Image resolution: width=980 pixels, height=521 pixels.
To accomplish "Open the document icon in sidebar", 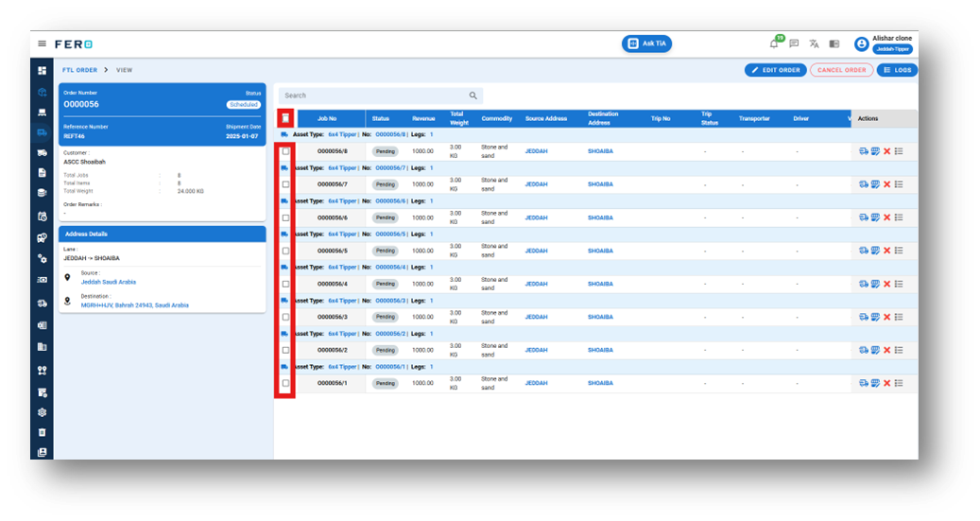I will click(x=42, y=173).
